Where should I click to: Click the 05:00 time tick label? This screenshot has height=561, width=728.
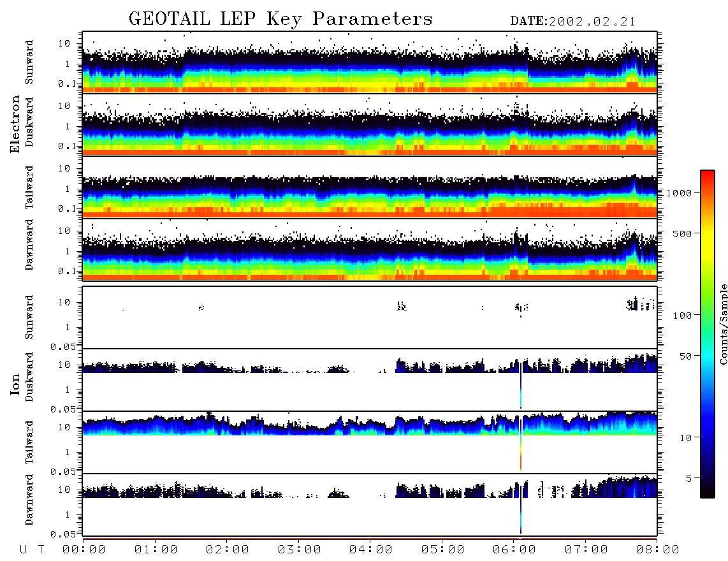pyautogui.click(x=443, y=550)
